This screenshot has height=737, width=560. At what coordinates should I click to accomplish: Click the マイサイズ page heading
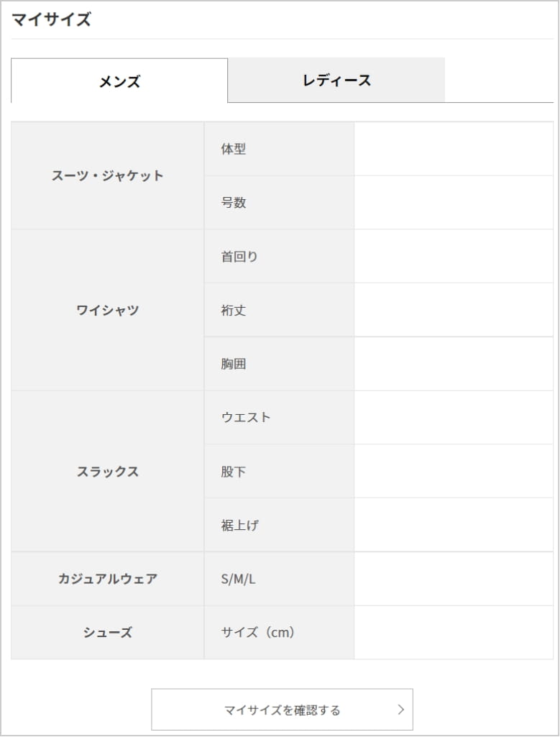(x=51, y=19)
